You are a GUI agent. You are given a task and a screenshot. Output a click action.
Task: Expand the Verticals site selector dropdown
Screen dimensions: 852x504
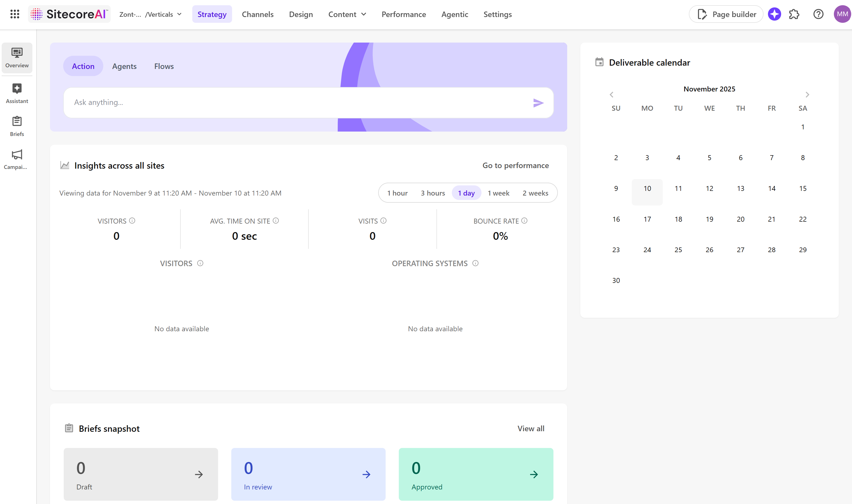point(151,14)
